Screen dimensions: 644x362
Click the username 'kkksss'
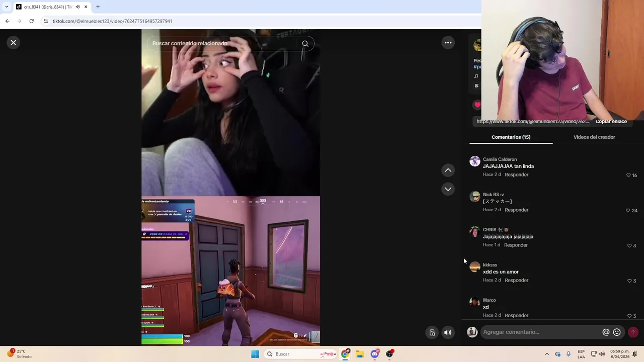490,265
